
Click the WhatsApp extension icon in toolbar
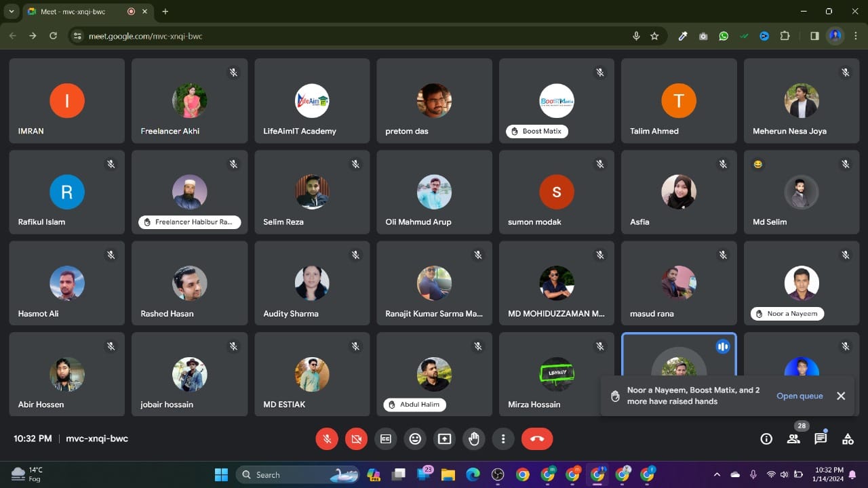click(x=724, y=36)
